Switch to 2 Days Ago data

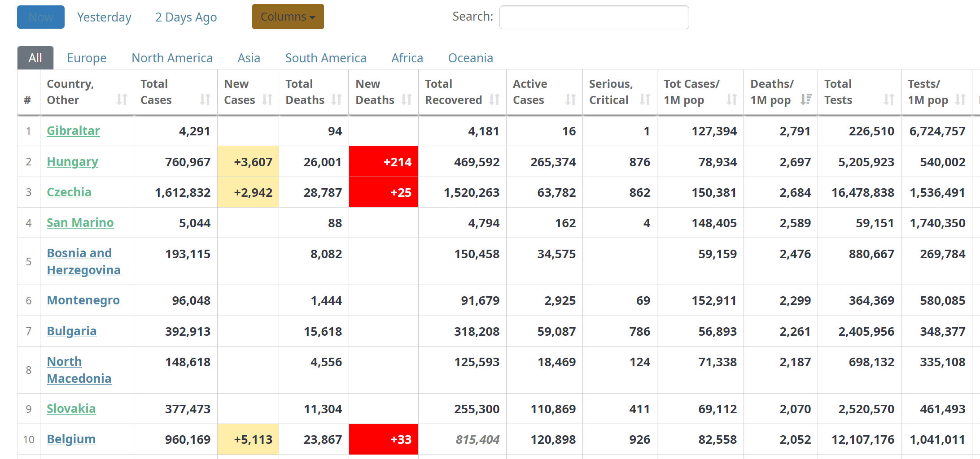coord(186,17)
